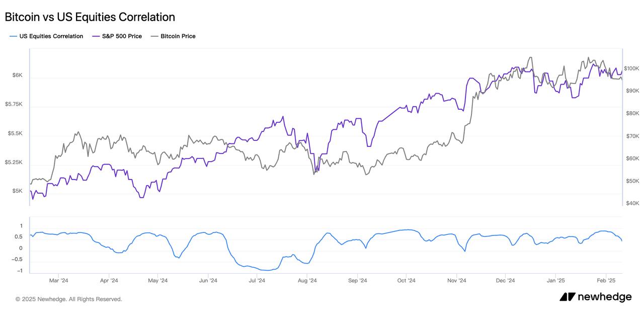
Task: Toggle the US Equities Correlation legend series
Action: pyautogui.click(x=51, y=36)
